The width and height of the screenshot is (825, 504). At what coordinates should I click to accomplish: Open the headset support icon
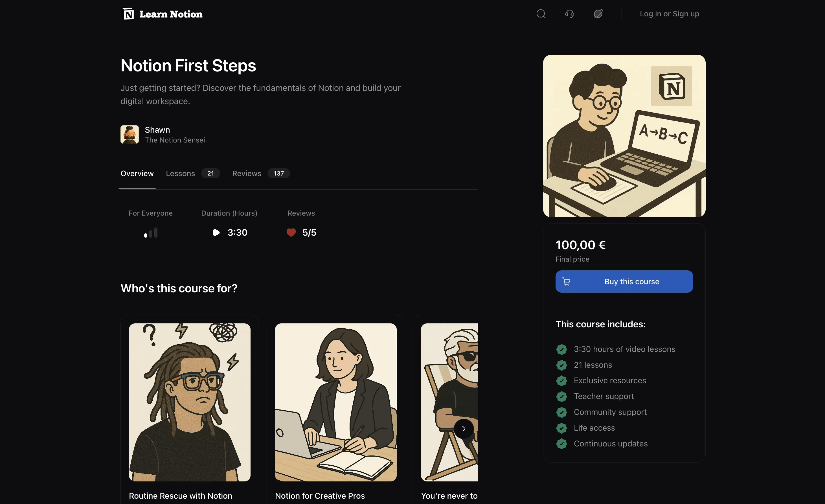click(569, 14)
